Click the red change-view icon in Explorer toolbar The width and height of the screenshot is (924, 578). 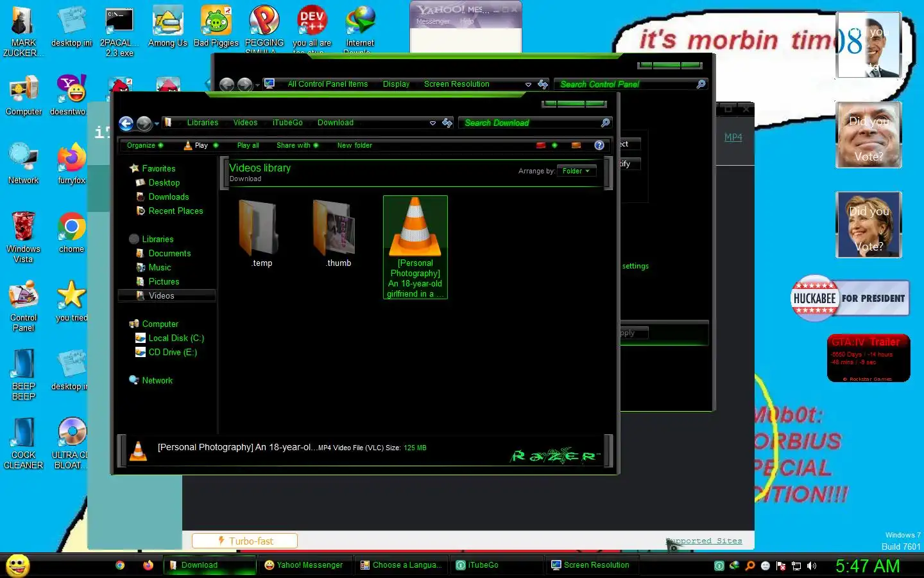541,145
